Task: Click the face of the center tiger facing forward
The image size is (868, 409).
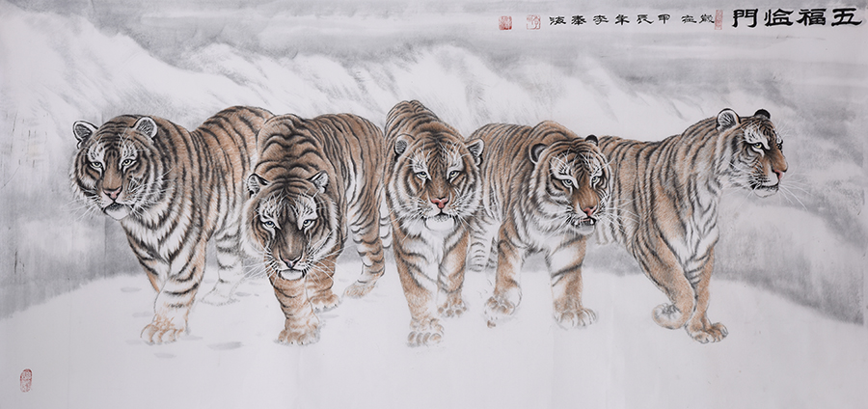Action: tap(437, 181)
